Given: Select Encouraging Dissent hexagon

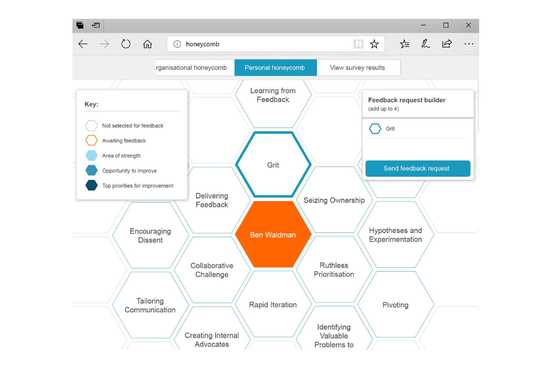Looking at the screenshot, I should pyautogui.click(x=150, y=235).
